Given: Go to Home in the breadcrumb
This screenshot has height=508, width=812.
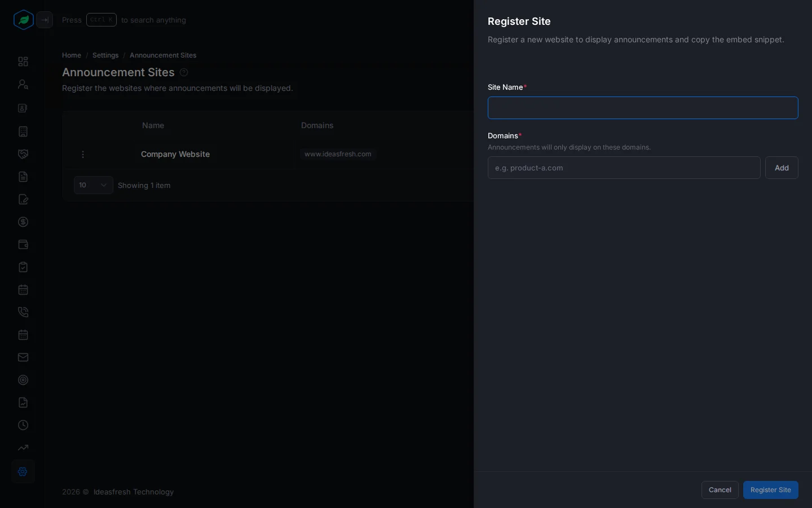Looking at the screenshot, I should tap(72, 55).
